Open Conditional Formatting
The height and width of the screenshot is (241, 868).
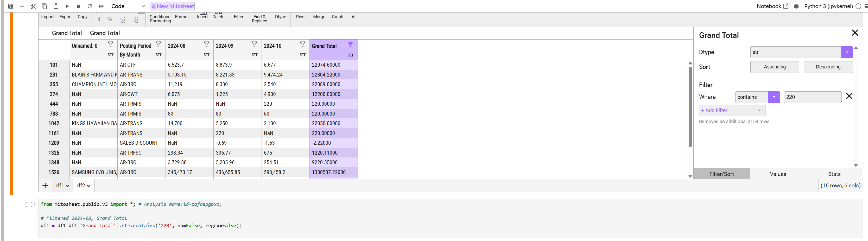(x=160, y=18)
